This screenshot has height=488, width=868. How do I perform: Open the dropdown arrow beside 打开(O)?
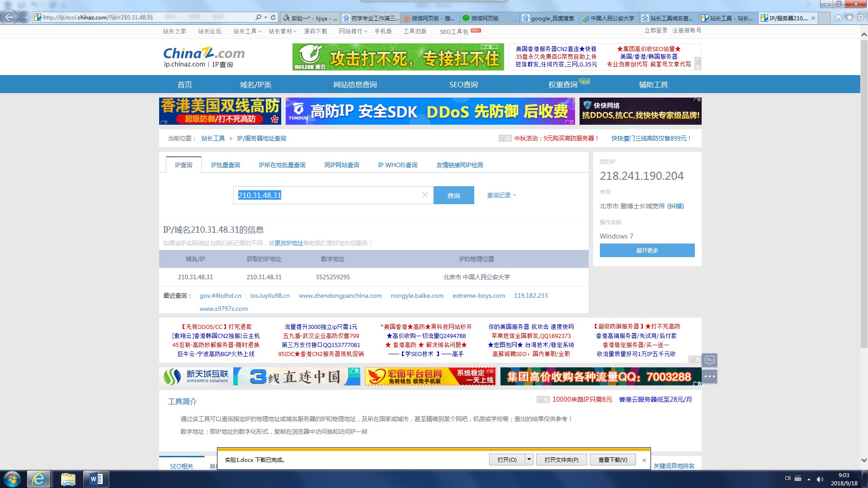(x=529, y=460)
